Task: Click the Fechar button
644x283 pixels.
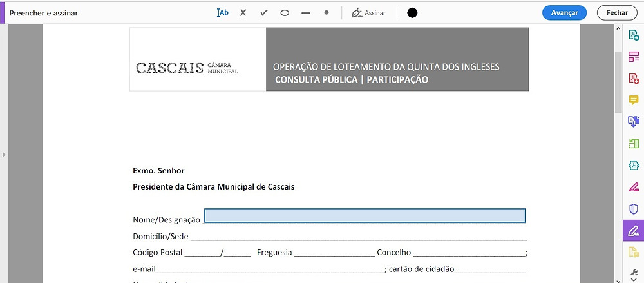Action: 617,13
